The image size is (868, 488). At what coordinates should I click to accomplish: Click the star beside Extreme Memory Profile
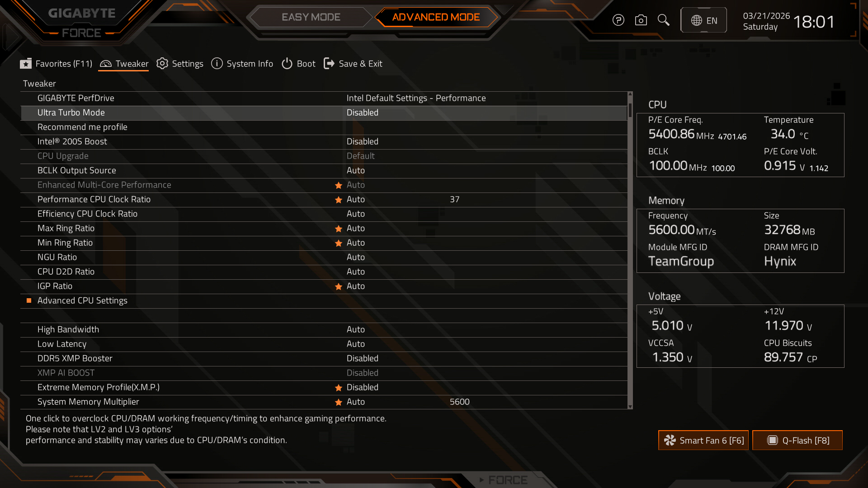click(x=338, y=388)
